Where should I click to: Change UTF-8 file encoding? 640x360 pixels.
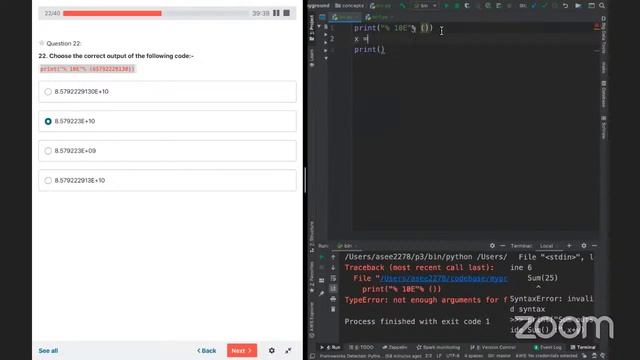[453, 356]
